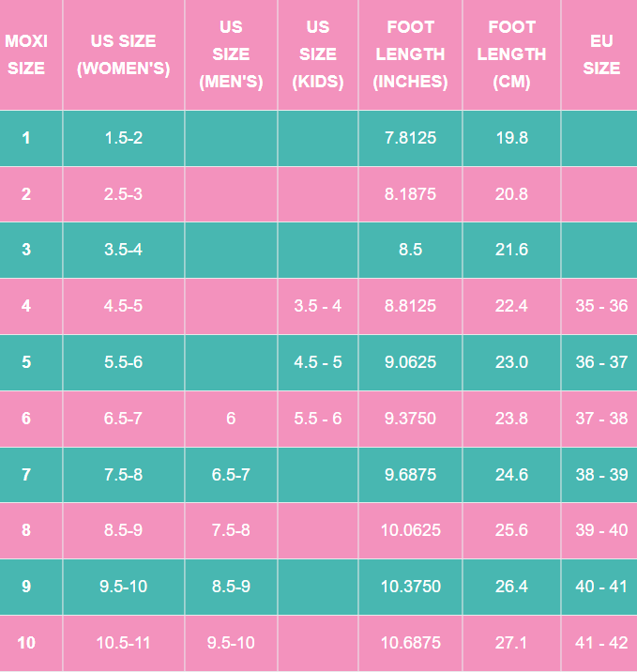
Task: Click the FOOT LENGTH (INCHES) header
Action: tap(410, 54)
